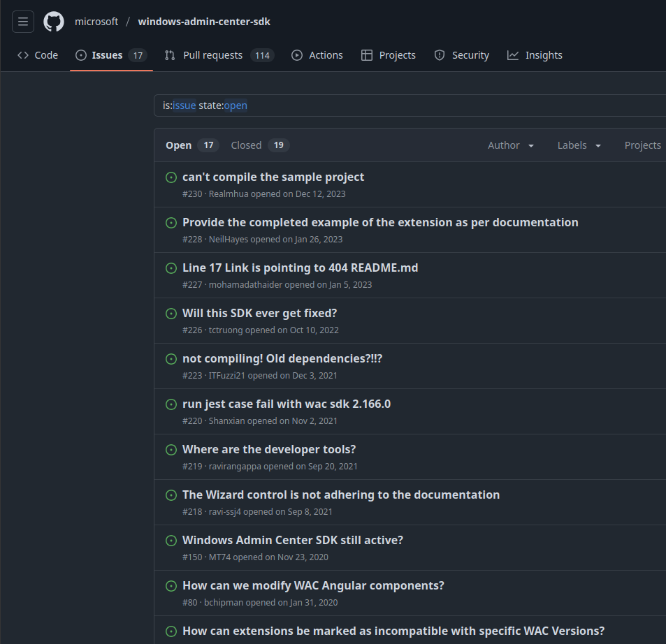Click open-issue icon for jest case issue
This screenshot has height=644, width=666.
point(171,404)
